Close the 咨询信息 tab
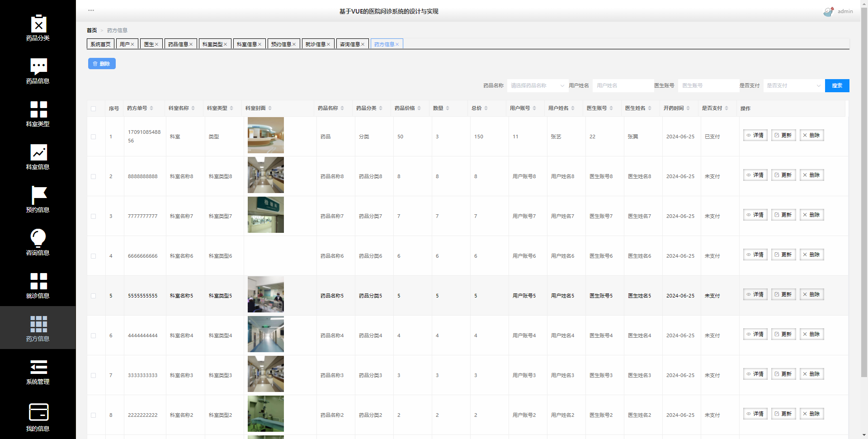Viewport: 868px width, 439px height. point(363,44)
